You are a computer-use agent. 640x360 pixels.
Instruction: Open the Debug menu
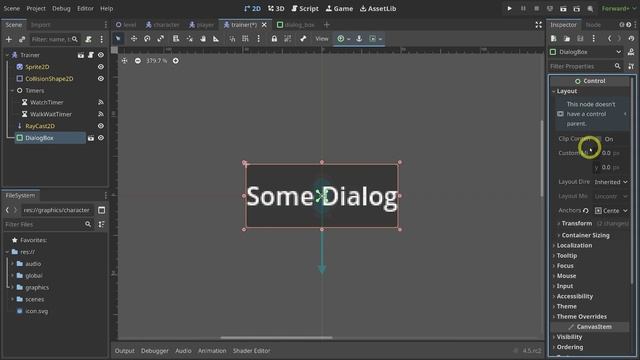[x=61, y=8]
